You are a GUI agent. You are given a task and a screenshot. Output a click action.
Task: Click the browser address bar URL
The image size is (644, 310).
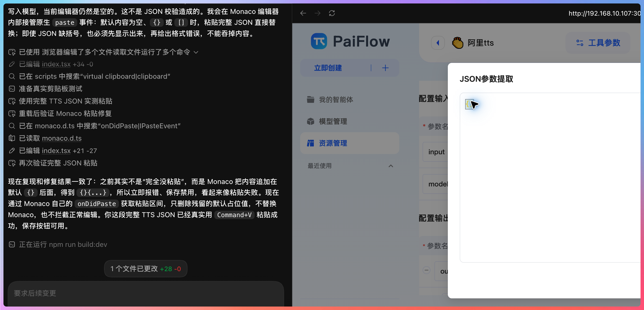coord(604,13)
